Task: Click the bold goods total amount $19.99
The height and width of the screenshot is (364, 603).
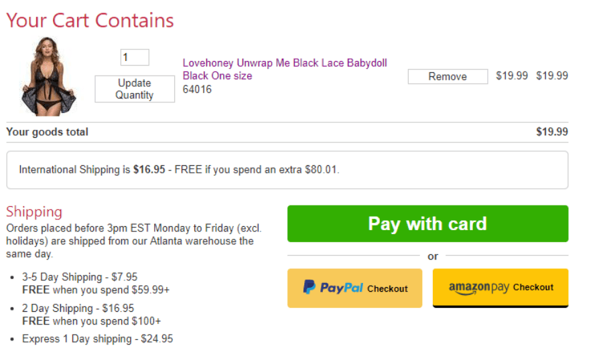Action: tap(551, 132)
